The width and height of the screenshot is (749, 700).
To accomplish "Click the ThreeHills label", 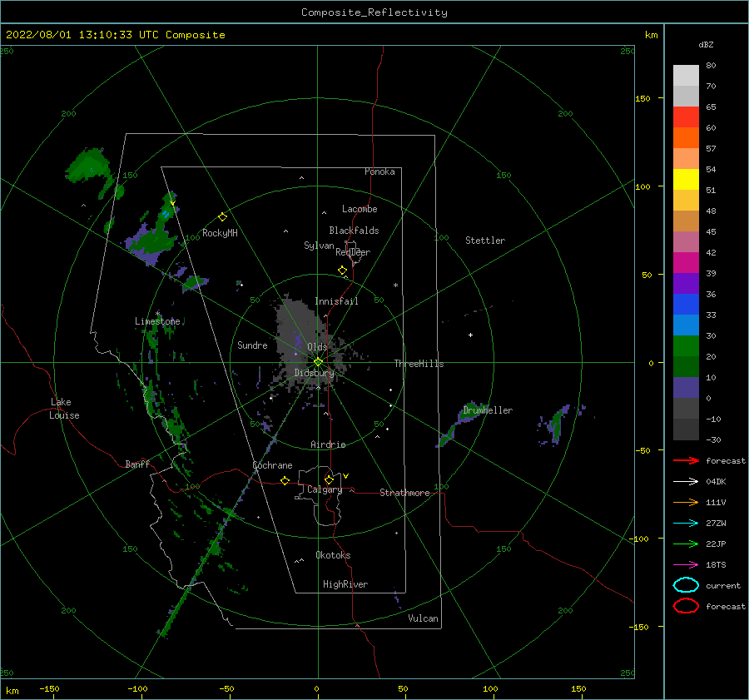I will click(419, 364).
